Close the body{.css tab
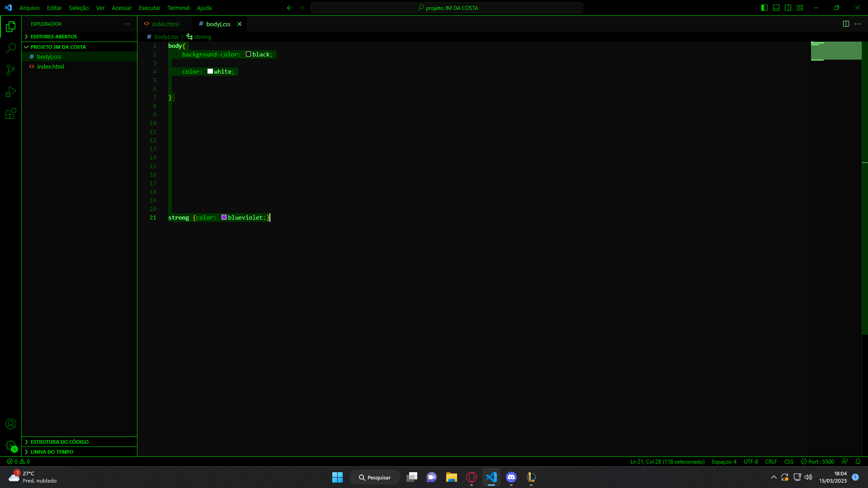 coord(240,24)
